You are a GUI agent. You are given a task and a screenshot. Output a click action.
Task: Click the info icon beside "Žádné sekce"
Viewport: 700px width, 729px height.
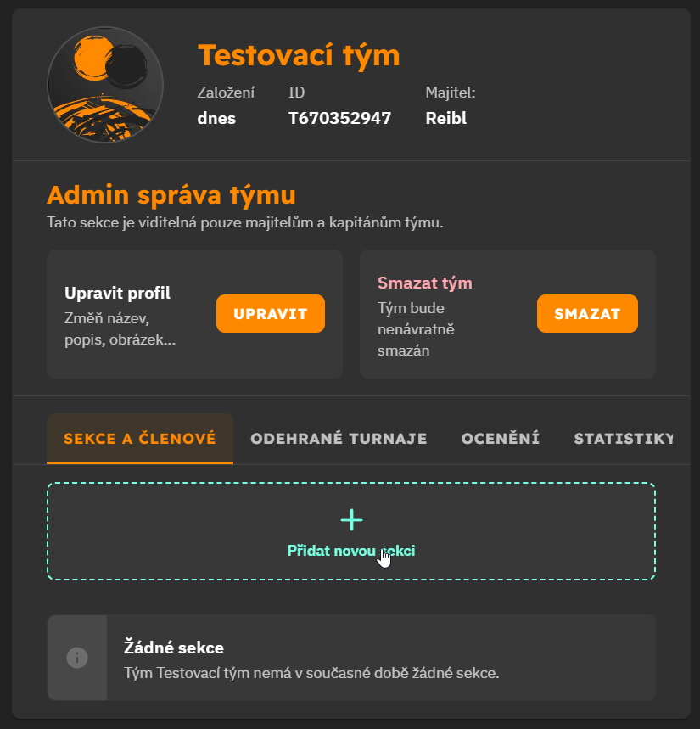pyautogui.click(x=76, y=657)
